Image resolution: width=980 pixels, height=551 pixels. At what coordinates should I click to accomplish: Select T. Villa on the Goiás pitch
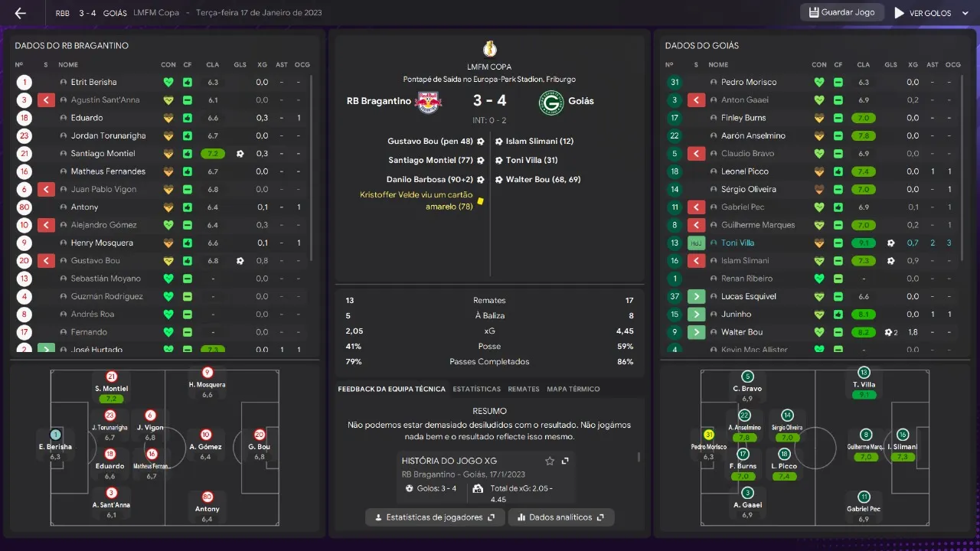(x=864, y=383)
